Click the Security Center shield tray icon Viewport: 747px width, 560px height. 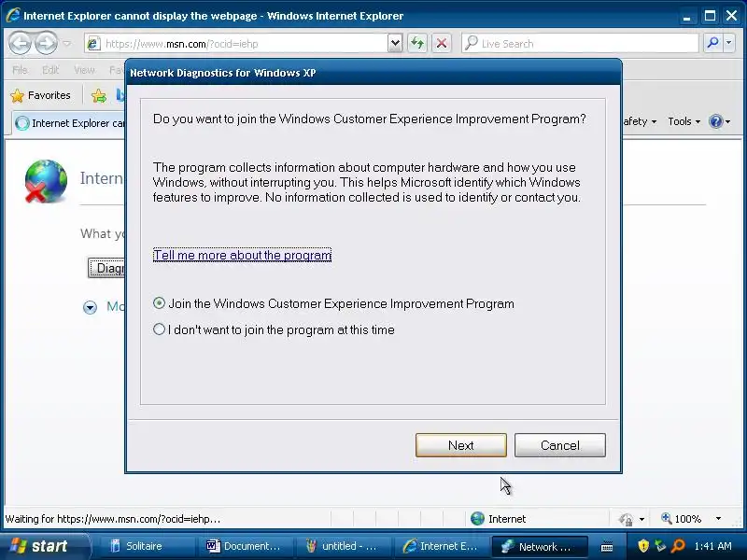643,546
